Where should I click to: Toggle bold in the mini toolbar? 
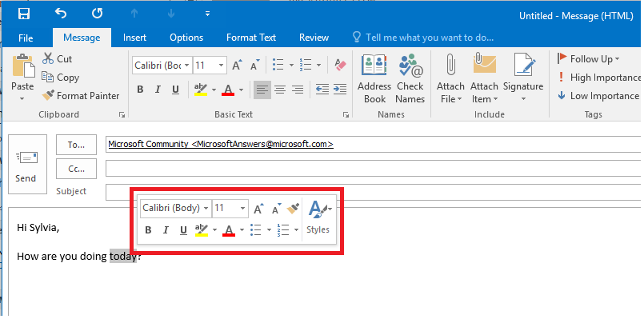[x=148, y=229]
